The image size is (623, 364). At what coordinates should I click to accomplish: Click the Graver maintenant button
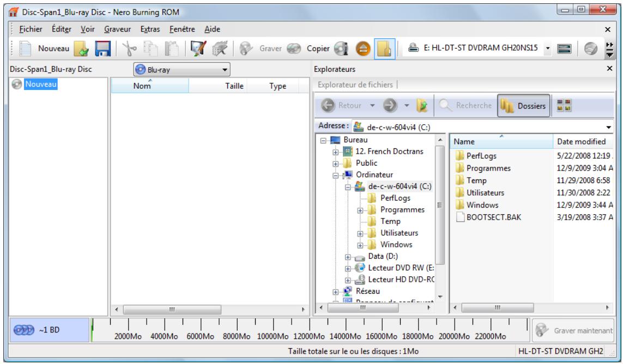[573, 330]
